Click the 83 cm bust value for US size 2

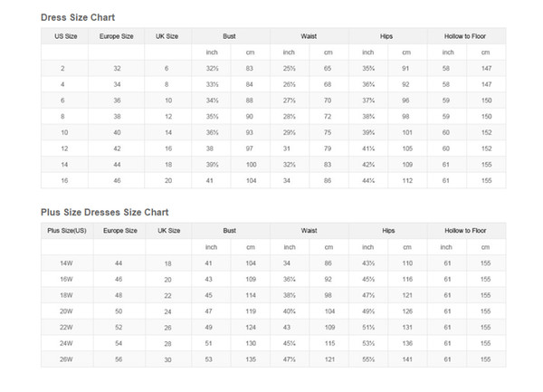(x=249, y=69)
